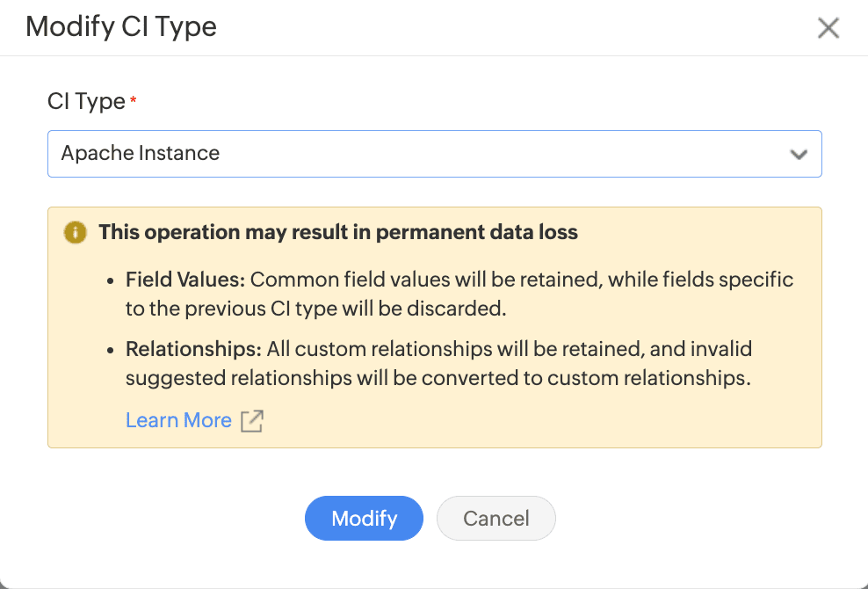Click the Modify CI Type title

[x=121, y=27]
